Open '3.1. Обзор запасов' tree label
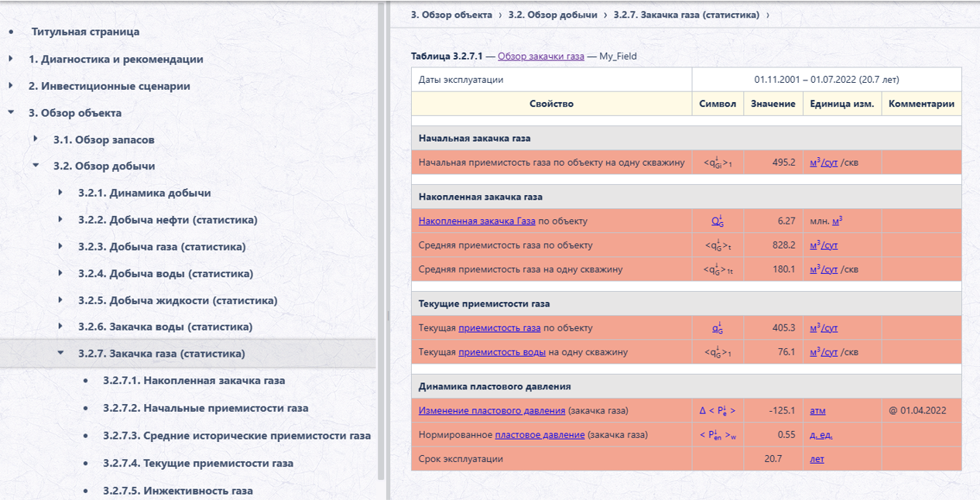 104,139
